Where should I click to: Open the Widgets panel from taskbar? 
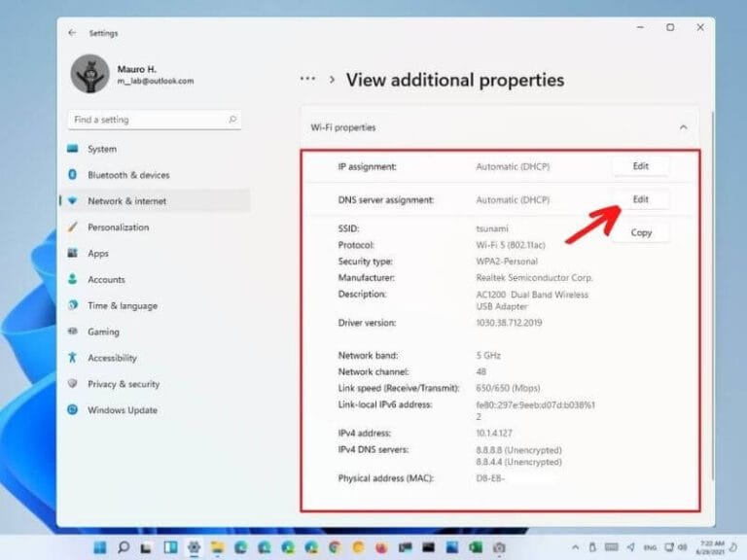(170, 547)
